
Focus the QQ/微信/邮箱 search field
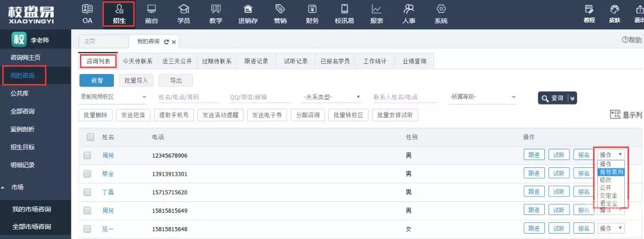click(259, 97)
